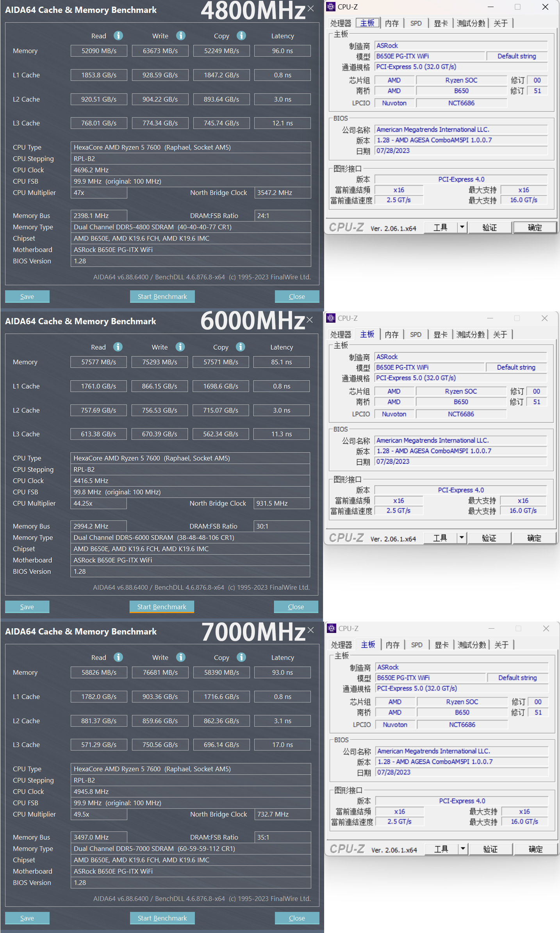The height and width of the screenshot is (933, 560).
Task: Click Close button in the 6000MHz benchmark window
Action: pos(296,607)
